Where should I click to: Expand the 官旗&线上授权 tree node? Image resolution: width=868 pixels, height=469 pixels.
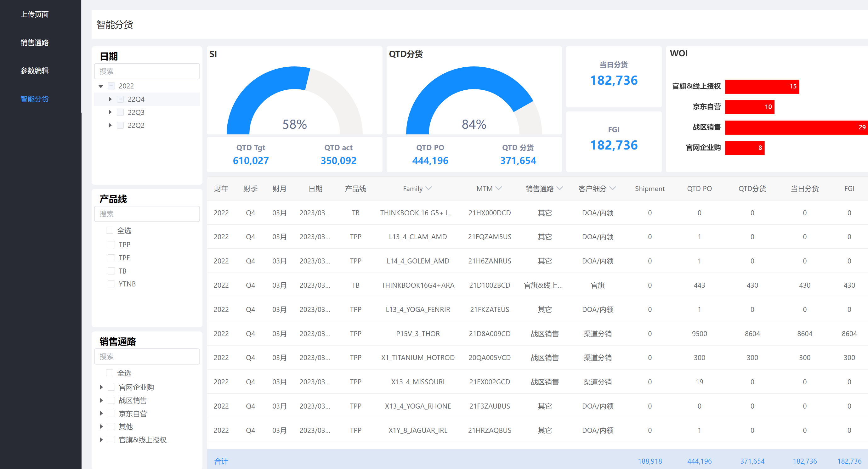coord(101,440)
